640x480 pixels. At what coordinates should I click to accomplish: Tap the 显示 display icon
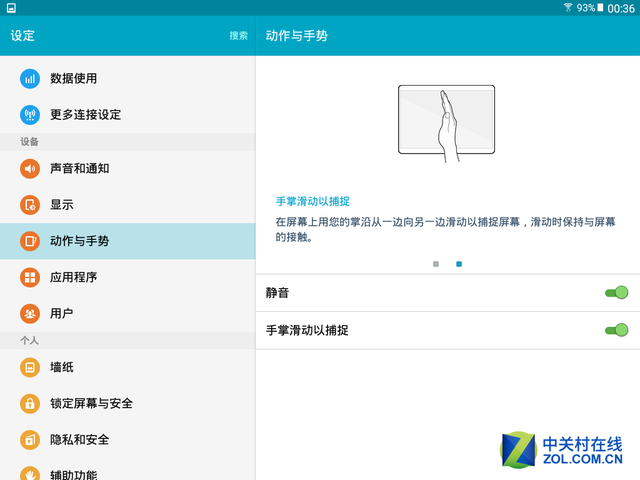pyautogui.click(x=30, y=204)
